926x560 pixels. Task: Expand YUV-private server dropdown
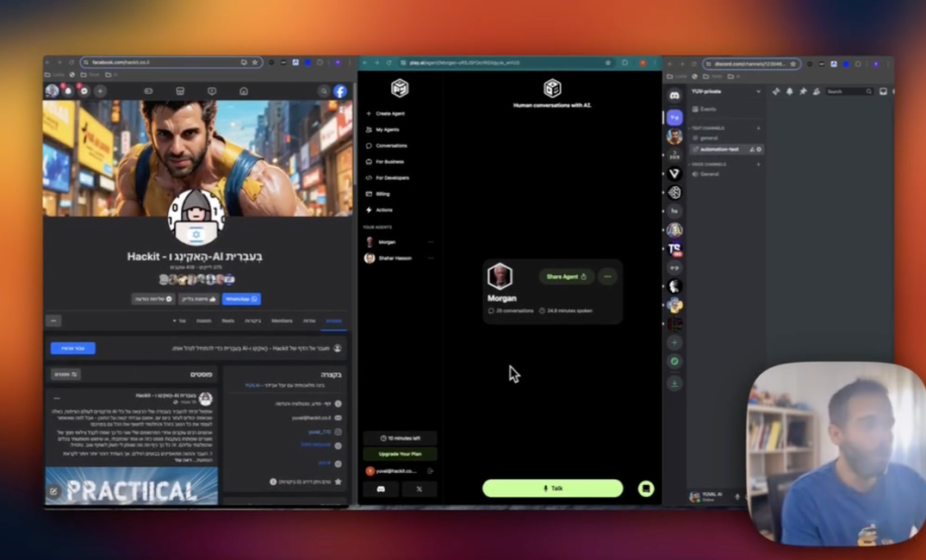point(758,91)
